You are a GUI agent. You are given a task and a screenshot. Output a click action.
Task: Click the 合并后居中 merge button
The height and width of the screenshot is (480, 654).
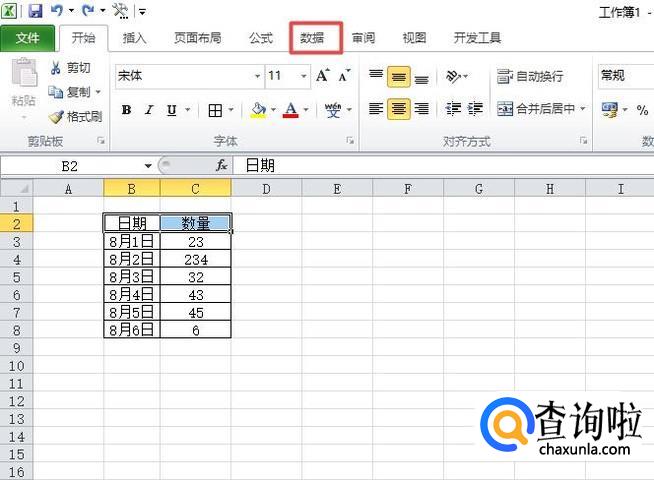pos(537,109)
